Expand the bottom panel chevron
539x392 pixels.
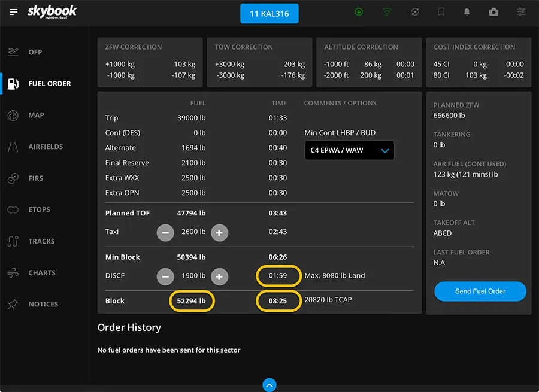tap(269, 385)
